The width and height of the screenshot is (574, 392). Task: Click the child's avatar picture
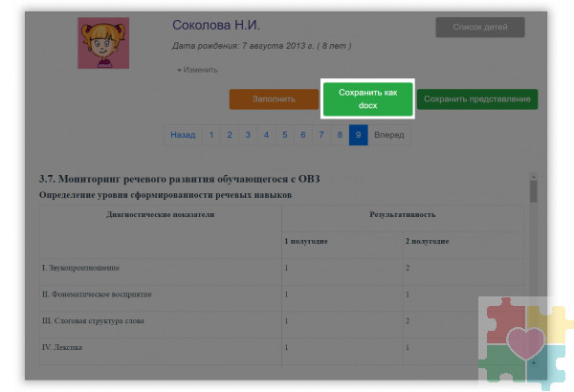coord(102,43)
